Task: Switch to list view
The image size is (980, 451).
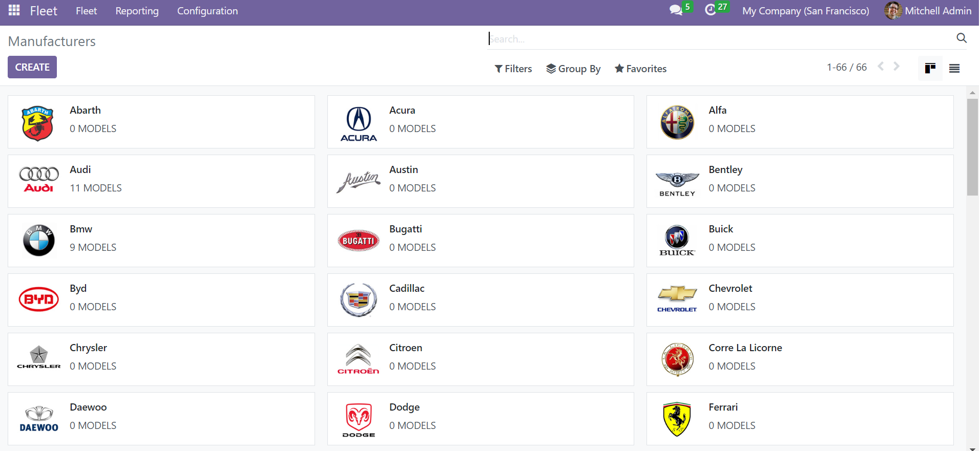Action: (954, 68)
